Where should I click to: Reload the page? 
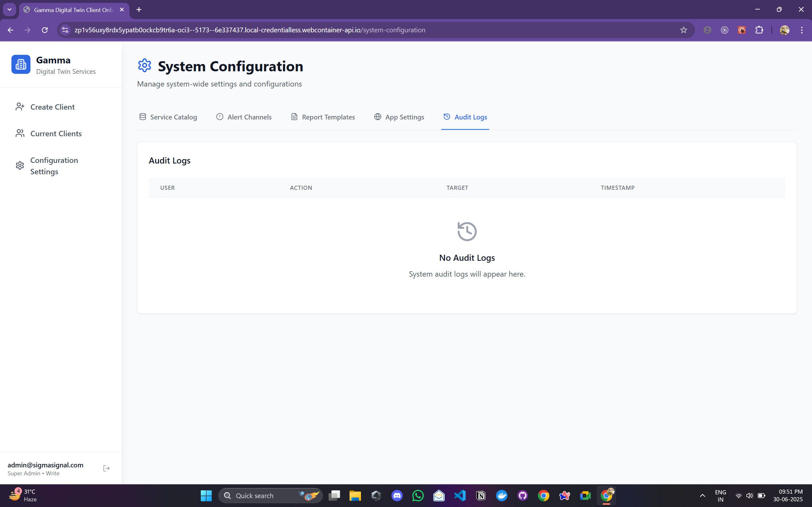(x=45, y=30)
